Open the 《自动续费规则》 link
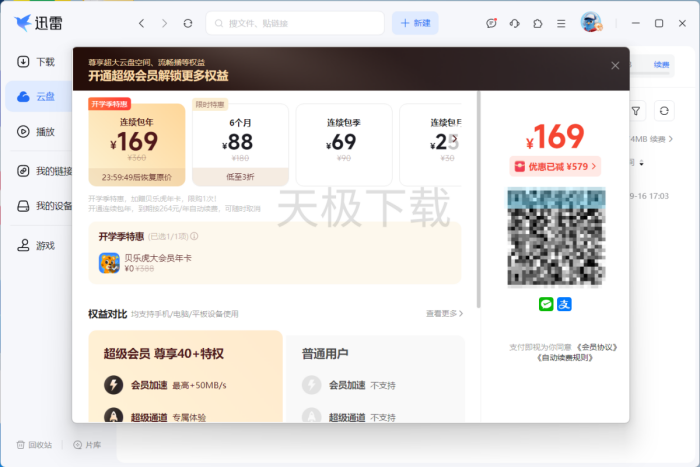The width and height of the screenshot is (700, 467). click(x=565, y=358)
